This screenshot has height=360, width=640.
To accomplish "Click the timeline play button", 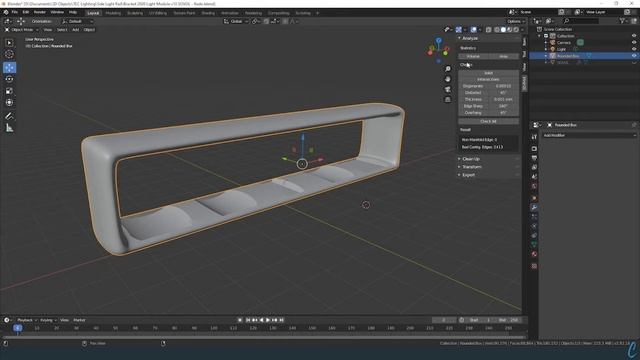I will [x=268, y=320].
